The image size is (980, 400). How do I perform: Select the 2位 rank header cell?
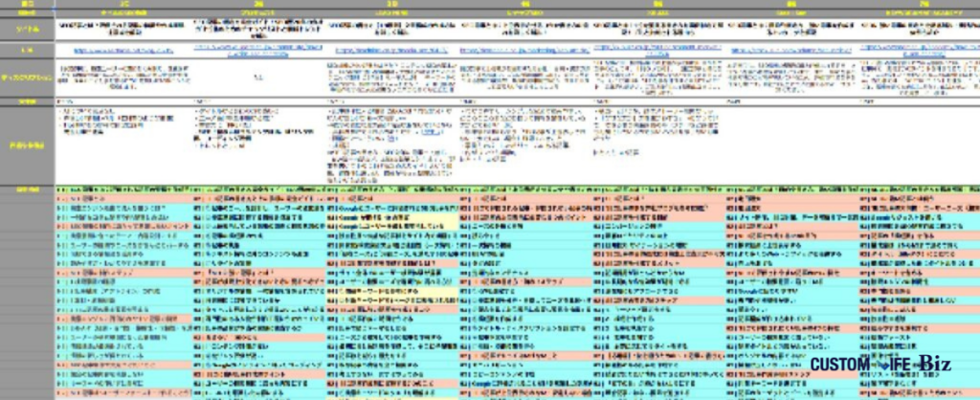click(x=258, y=4)
